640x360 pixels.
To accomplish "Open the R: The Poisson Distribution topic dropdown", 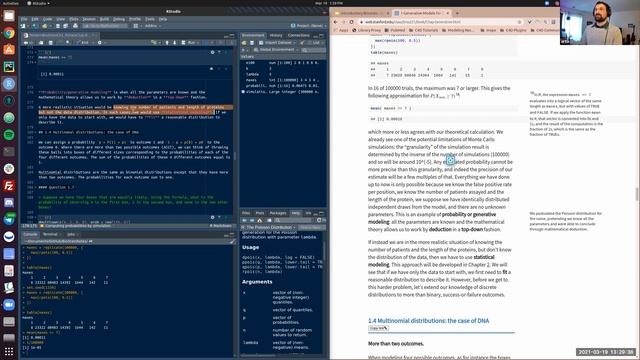I will pyautogui.click(x=269, y=227).
